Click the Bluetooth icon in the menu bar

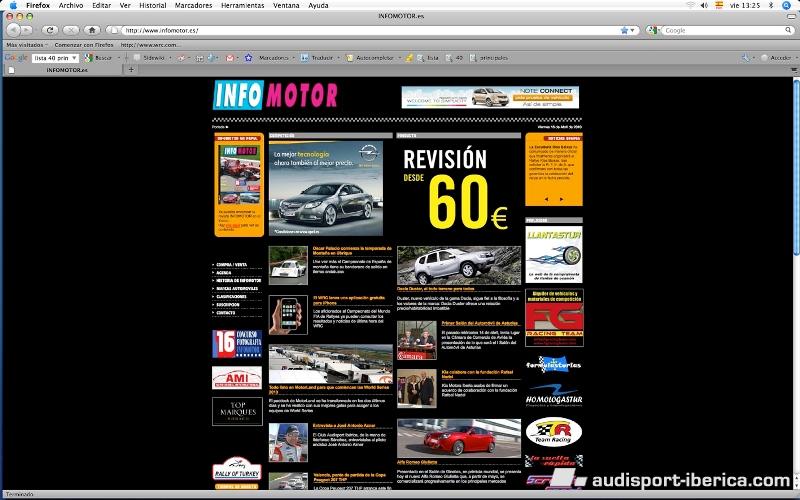click(769, 5)
